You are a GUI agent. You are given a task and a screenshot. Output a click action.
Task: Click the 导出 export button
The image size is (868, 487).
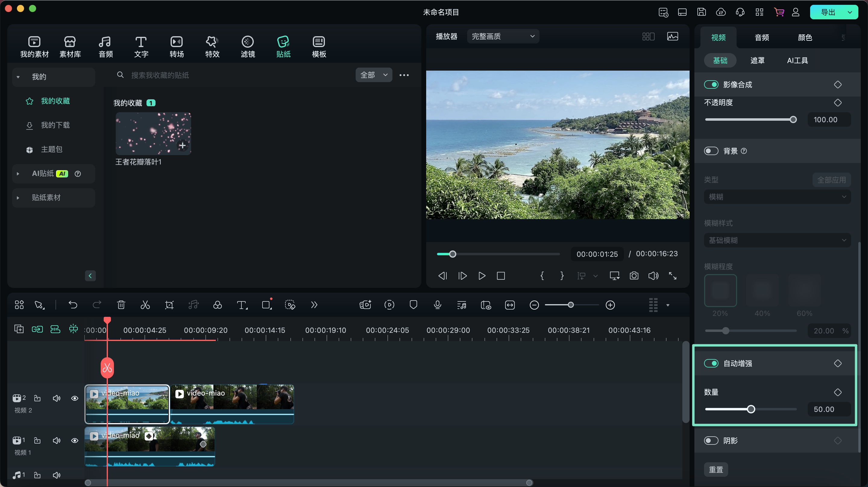[x=828, y=12]
